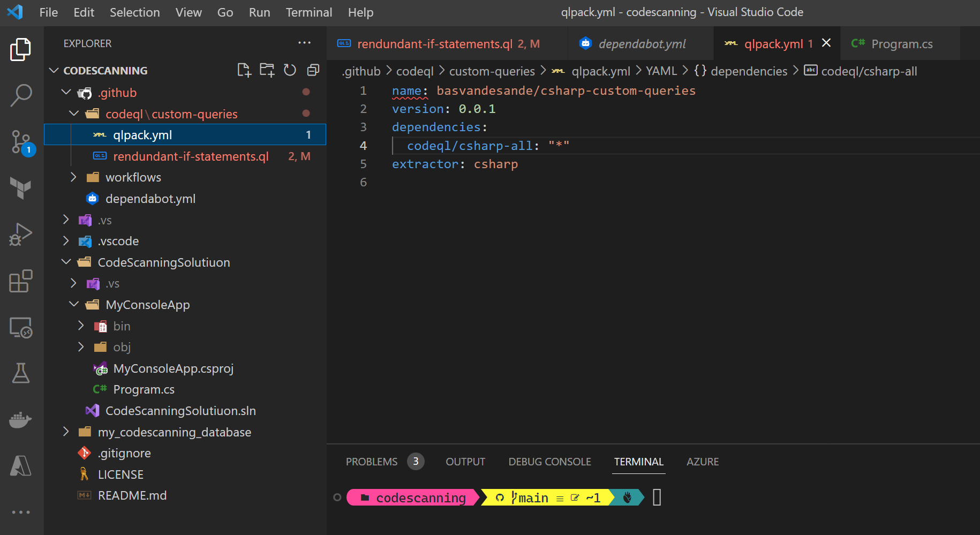Click the Refresh Explorer icon
980x535 pixels.
pos(290,70)
